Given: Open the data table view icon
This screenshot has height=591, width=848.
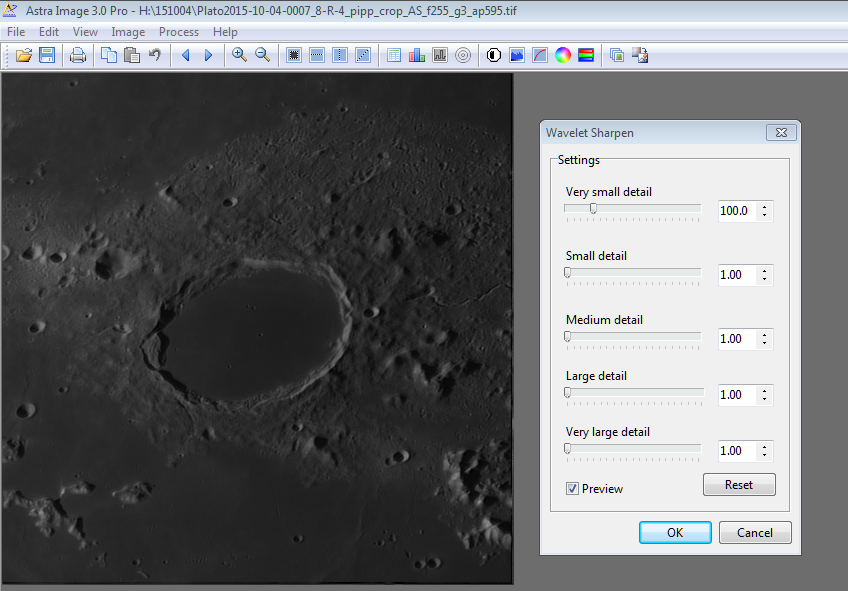Looking at the screenshot, I should (x=394, y=55).
